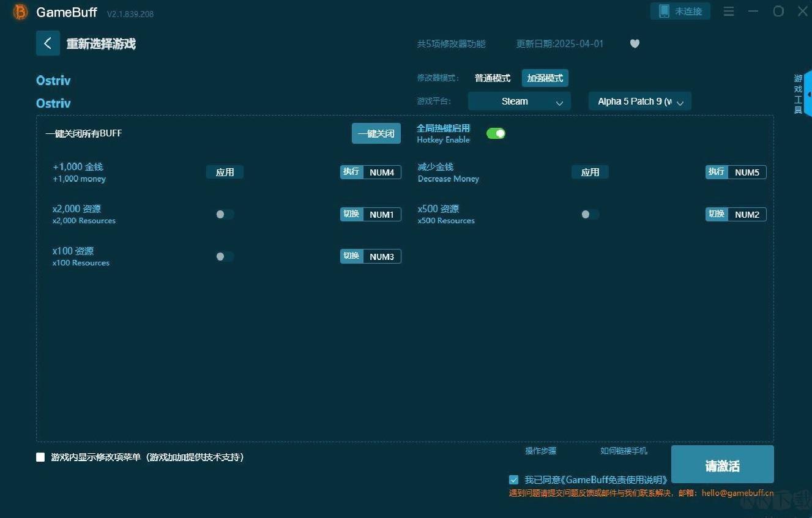Open the hamburger menu icon
The height and width of the screenshot is (518, 812).
pyautogui.click(x=728, y=11)
